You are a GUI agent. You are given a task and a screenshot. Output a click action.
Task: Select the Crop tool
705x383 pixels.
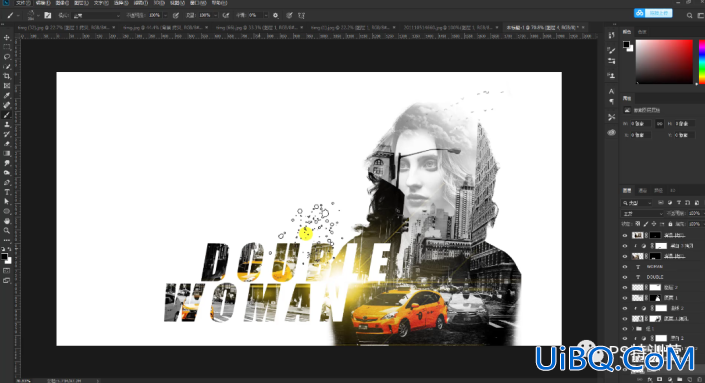7,76
